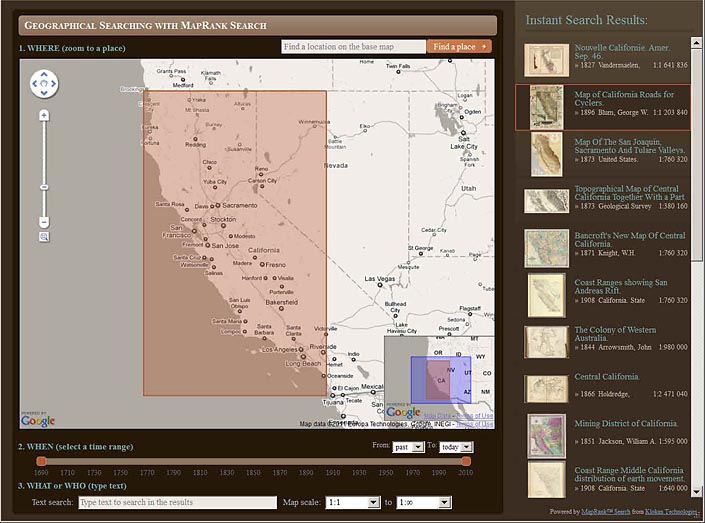The width and height of the screenshot is (705, 523).
Task: Open the From date dropdown
Action: pos(409,446)
